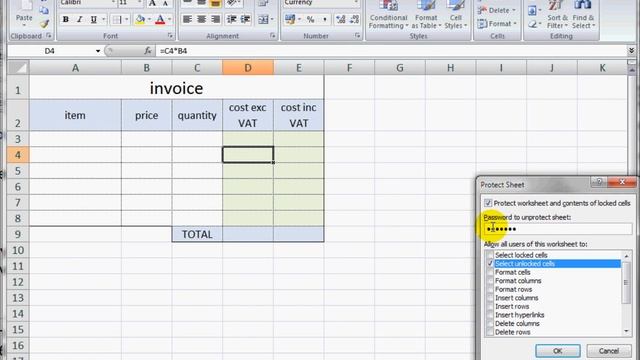
Task: Click the Insert Function fx icon
Action: point(148,51)
